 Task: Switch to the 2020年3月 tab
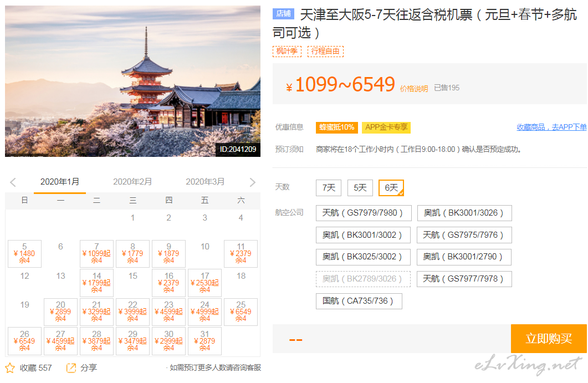coord(205,182)
